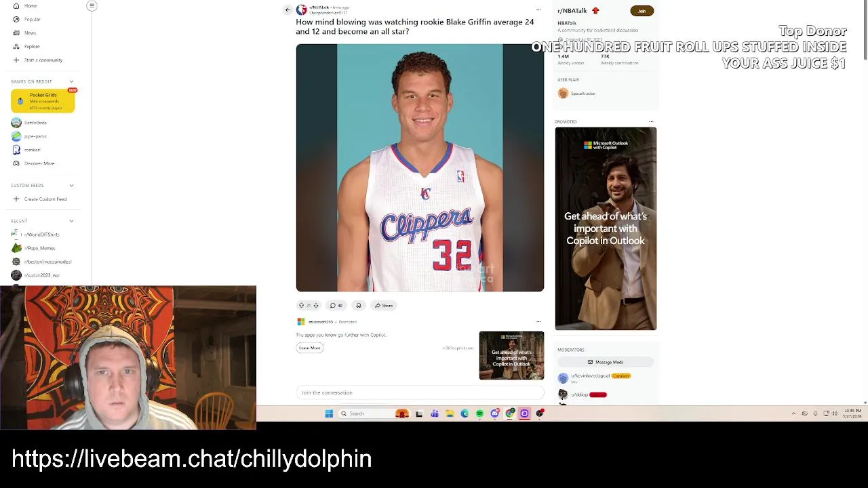
Task: Open the post's three-dot options menu
Action: 538,9
